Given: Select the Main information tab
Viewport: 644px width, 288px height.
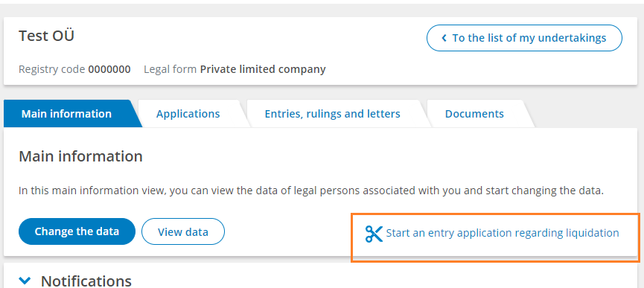Looking at the screenshot, I should pos(66,114).
